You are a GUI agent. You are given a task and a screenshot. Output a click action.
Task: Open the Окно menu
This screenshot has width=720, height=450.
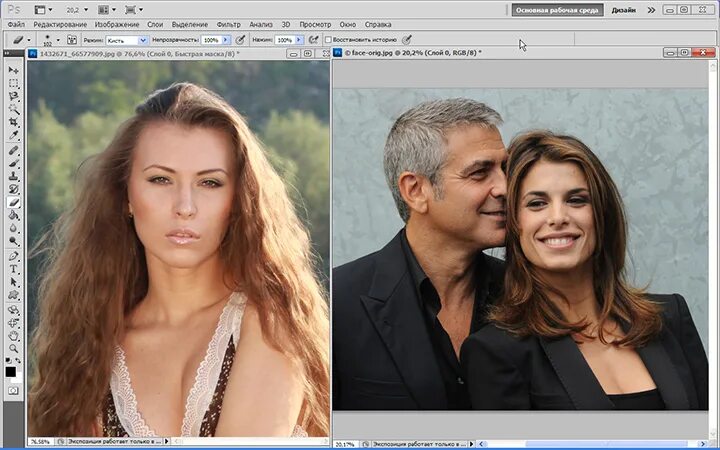[x=348, y=24]
